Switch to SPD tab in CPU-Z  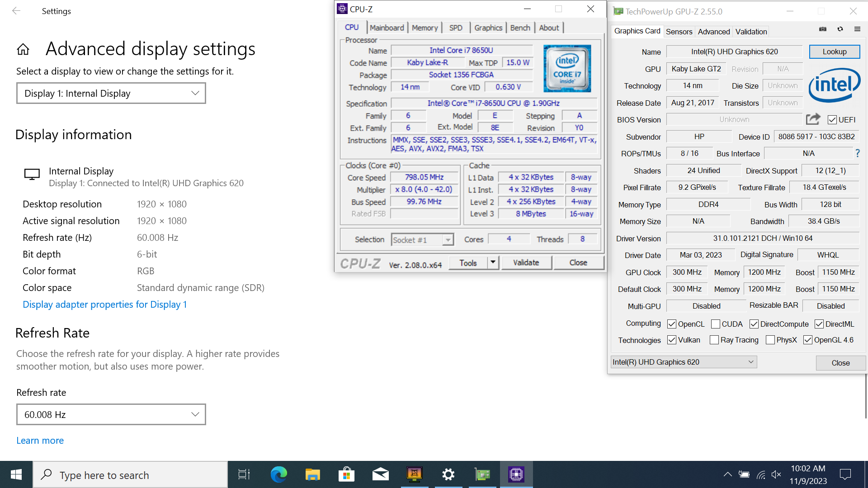456,28
